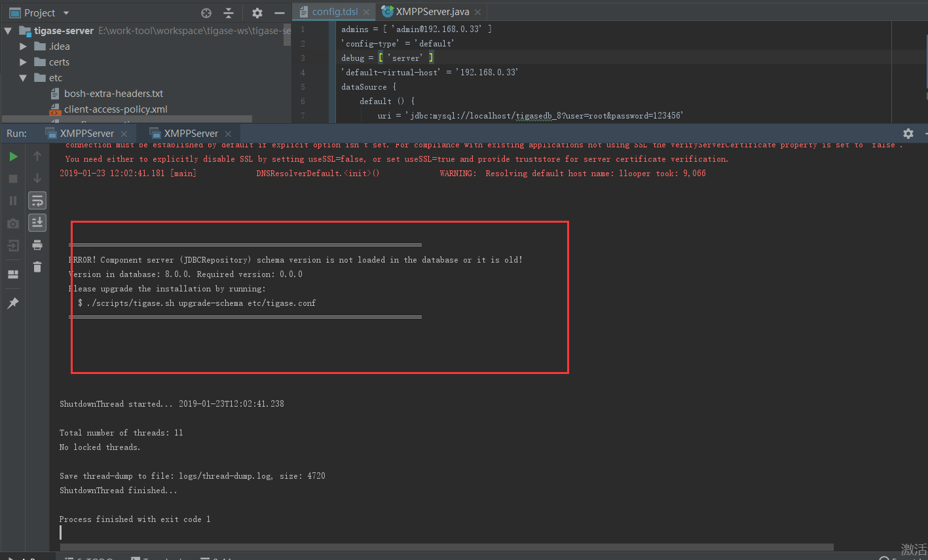928x560 pixels.
Task: Collapse all in the Project panel
Action: 229,13
